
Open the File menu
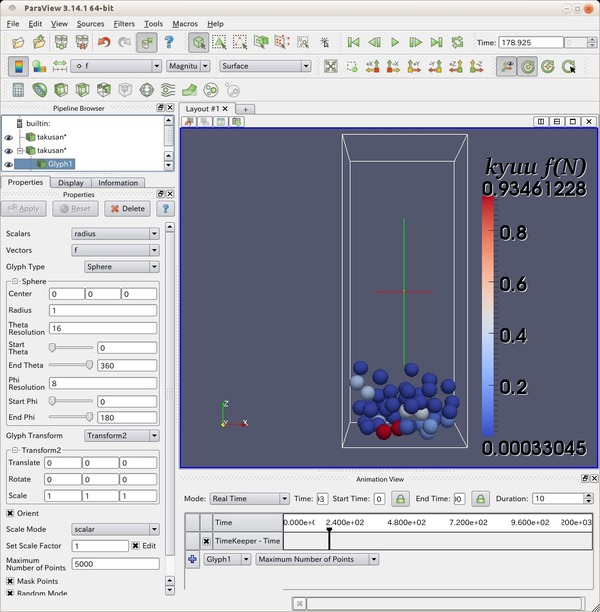tap(13, 24)
